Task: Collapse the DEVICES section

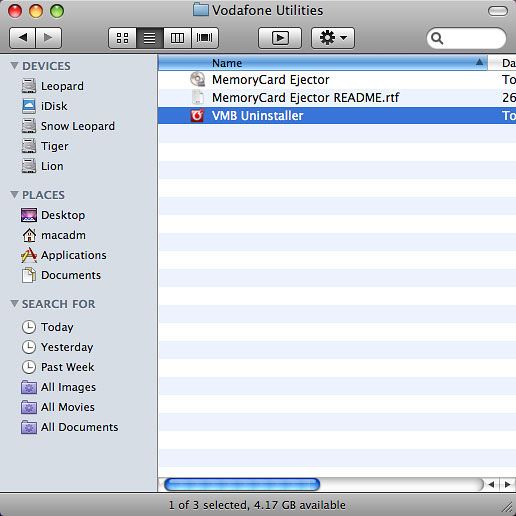Action: pyautogui.click(x=14, y=65)
